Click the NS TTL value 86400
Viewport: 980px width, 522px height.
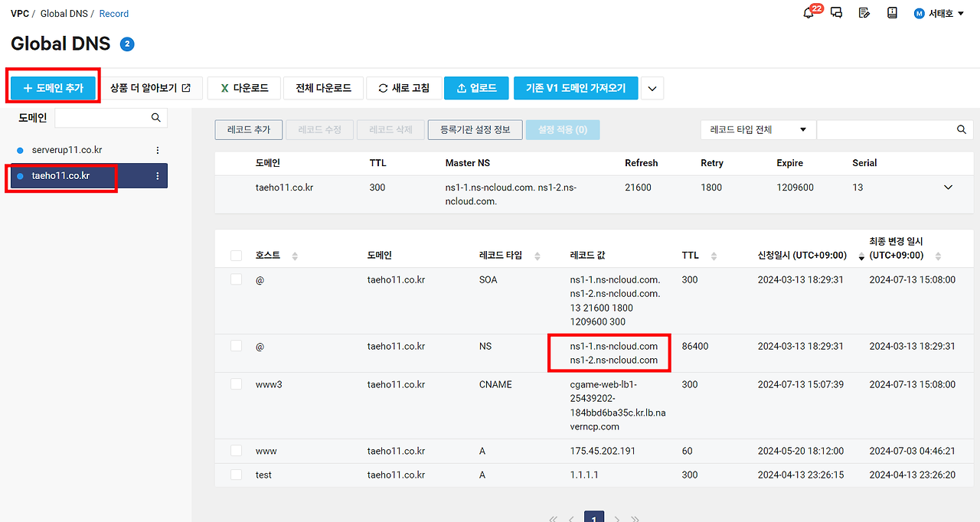pyautogui.click(x=695, y=346)
